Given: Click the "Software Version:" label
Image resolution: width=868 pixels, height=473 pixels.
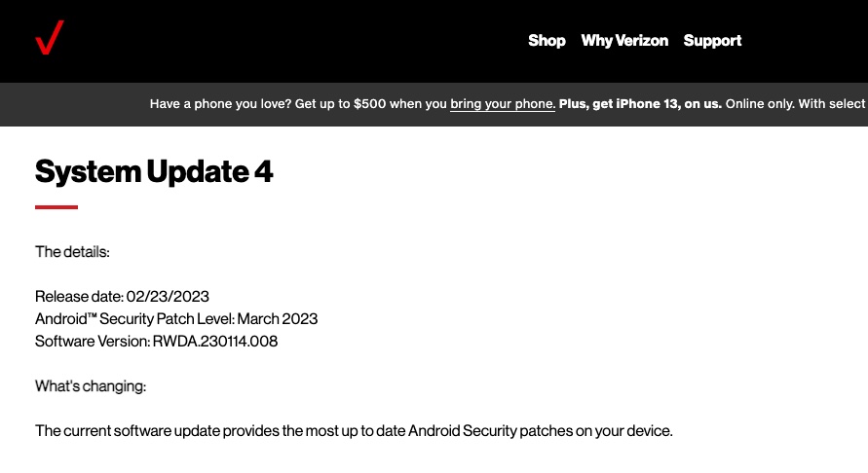Looking at the screenshot, I should (92, 342).
